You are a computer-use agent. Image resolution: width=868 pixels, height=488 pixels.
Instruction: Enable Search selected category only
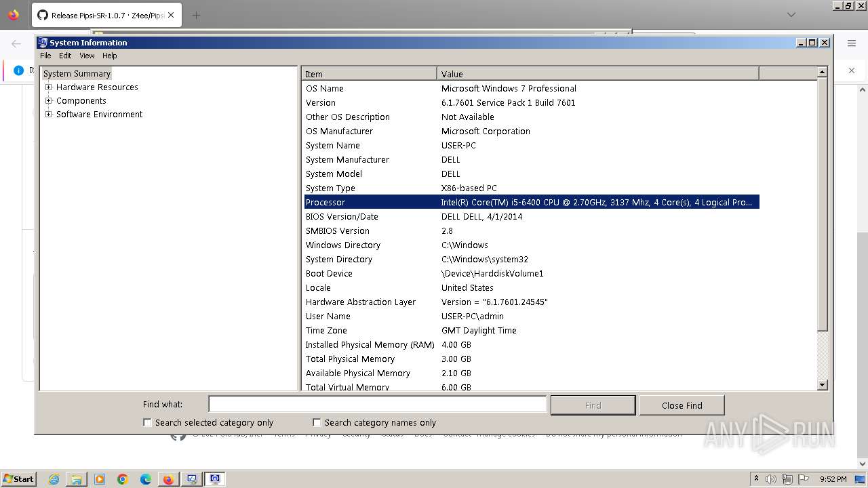tap(147, 422)
